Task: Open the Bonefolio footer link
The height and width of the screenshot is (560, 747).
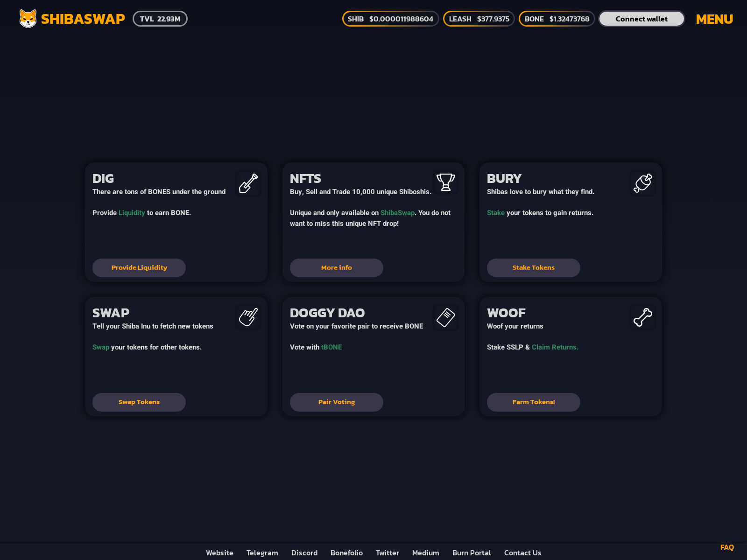Action: coord(346,553)
